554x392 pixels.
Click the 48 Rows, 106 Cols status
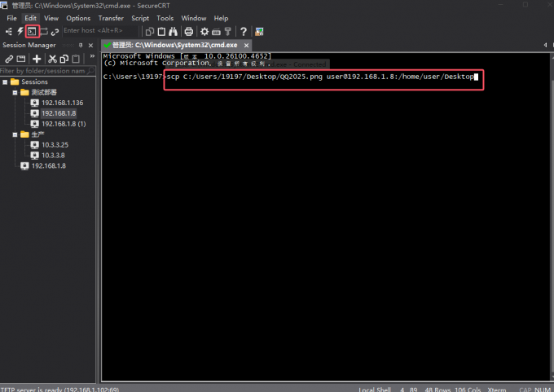(x=453, y=390)
